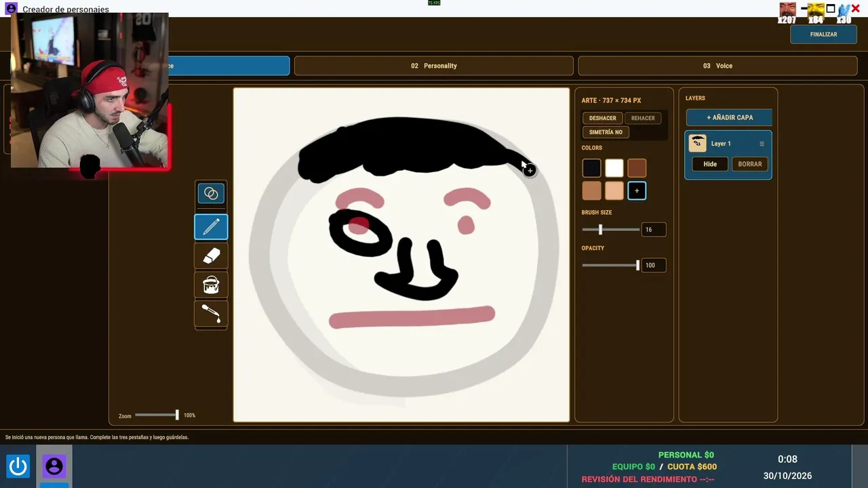
Task: Switch to the 03 Voice tab
Action: 717,66
